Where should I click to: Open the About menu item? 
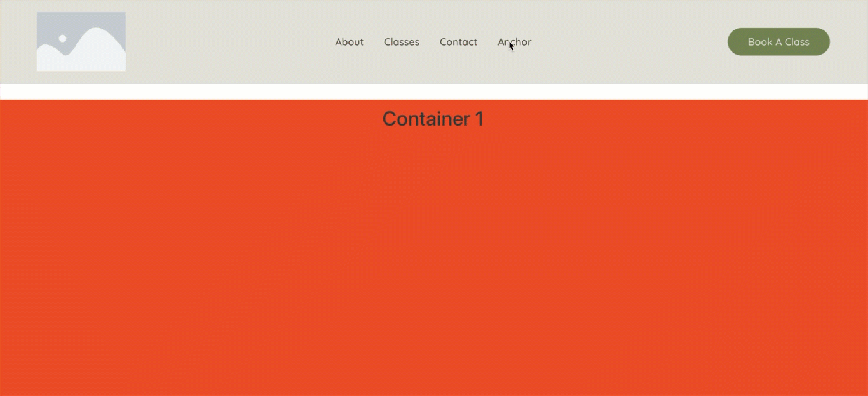click(x=349, y=42)
